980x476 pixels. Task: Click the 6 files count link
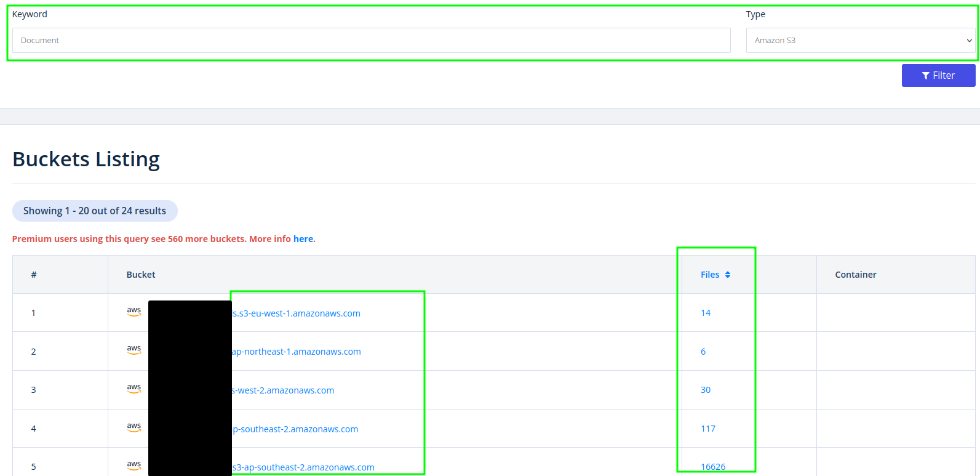703,352
